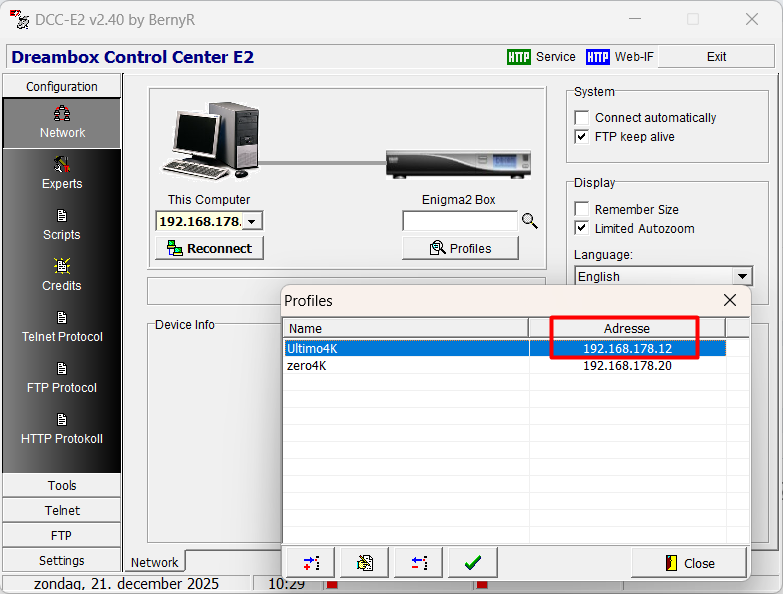783x594 pixels.
Task: Click the Enigma2 Box receiver image
Action: (458, 164)
